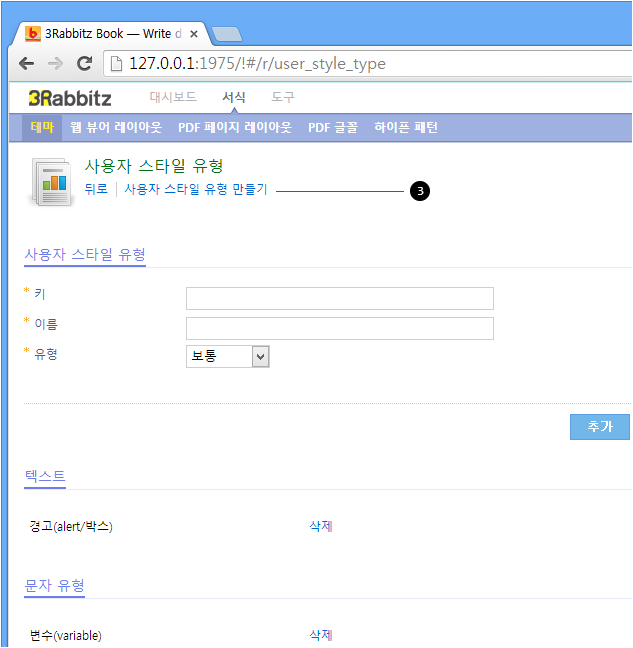The width and height of the screenshot is (633, 648).
Task: Click the 경고(alert/박스) row text
Action: pos(71,526)
